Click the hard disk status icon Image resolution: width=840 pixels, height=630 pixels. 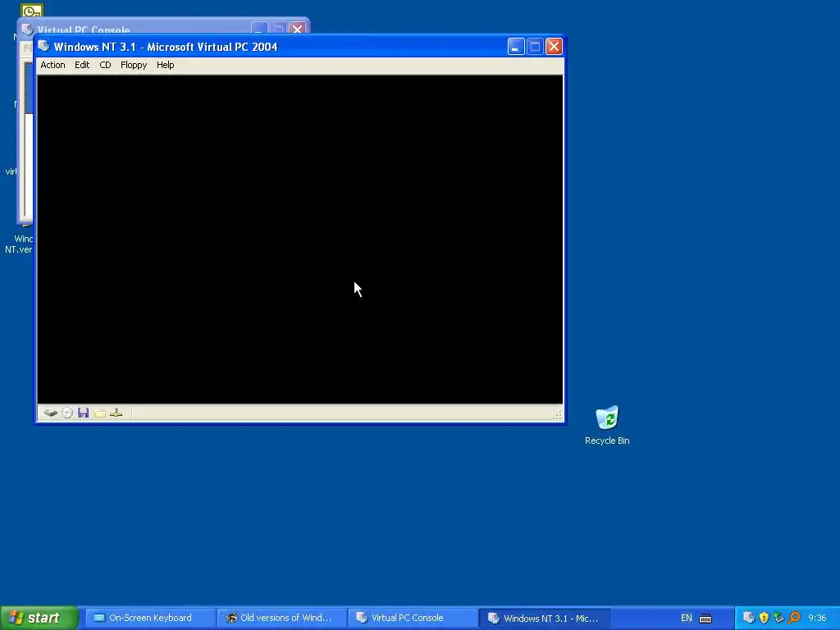click(x=50, y=413)
